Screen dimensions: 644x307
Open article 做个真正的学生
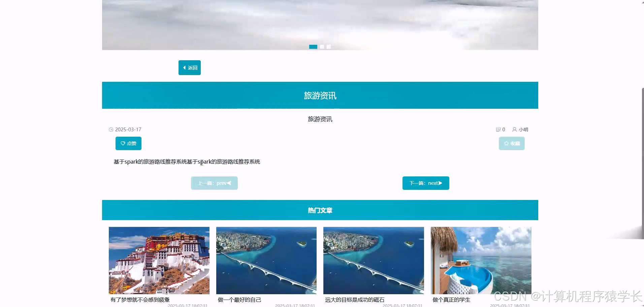451,300
